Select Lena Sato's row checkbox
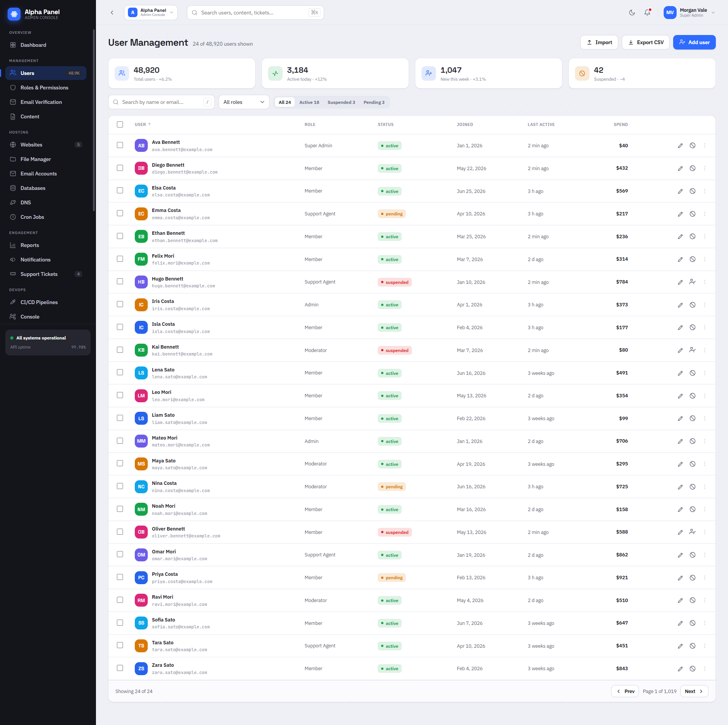 (120, 372)
